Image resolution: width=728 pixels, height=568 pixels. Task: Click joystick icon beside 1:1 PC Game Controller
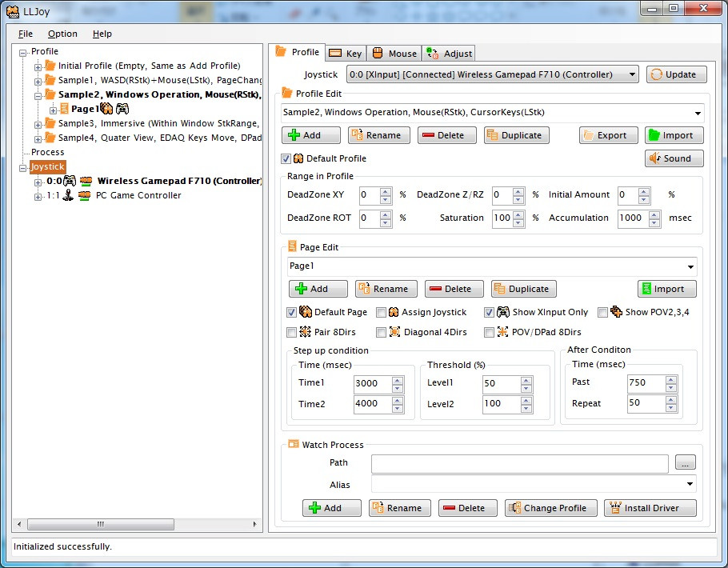point(68,195)
